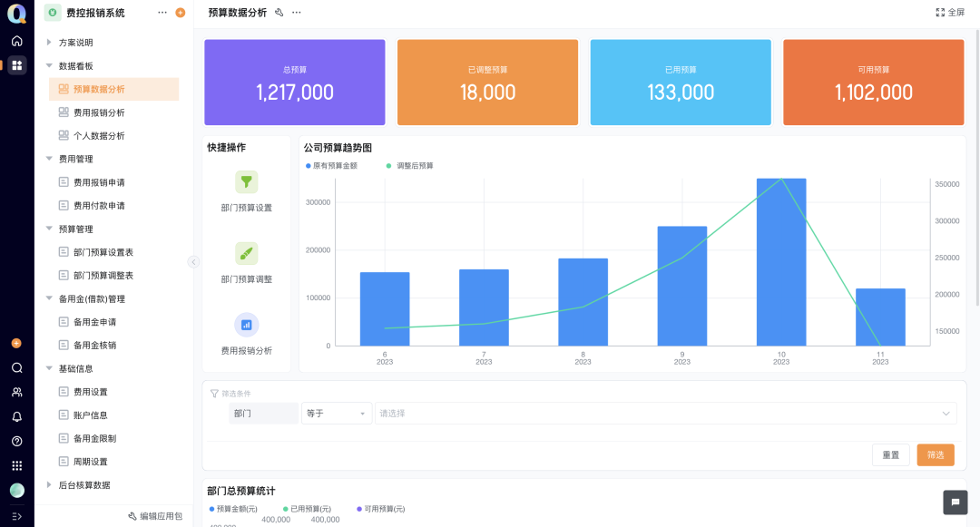Open the search icon in left rail
This screenshot has width=980, height=527.
[x=16, y=368]
